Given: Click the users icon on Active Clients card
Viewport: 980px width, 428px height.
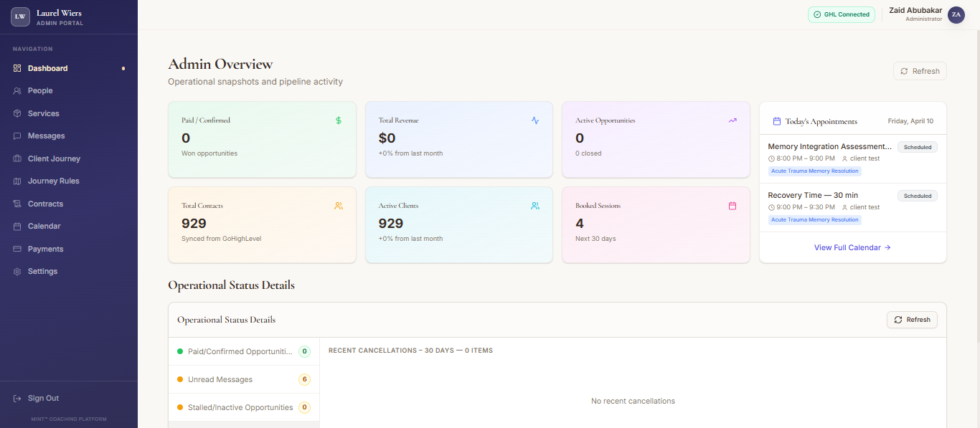Looking at the screenshot, I should coord(535,206).
